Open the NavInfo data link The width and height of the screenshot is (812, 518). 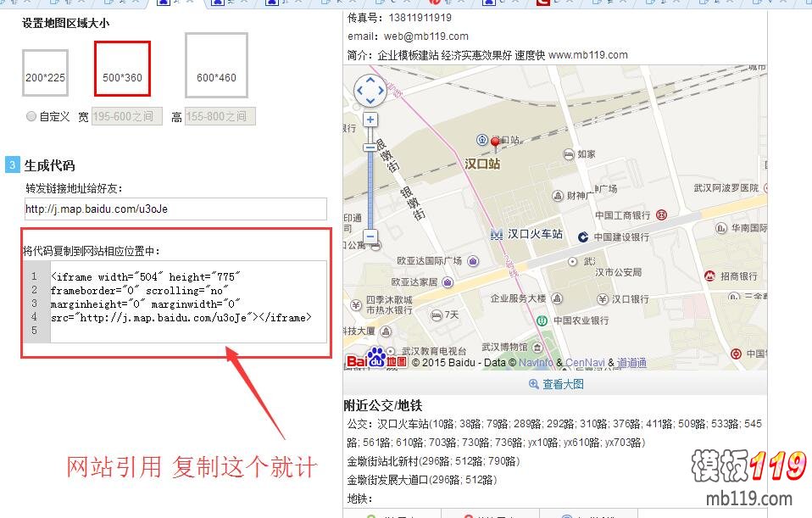(x=536, y=363)
